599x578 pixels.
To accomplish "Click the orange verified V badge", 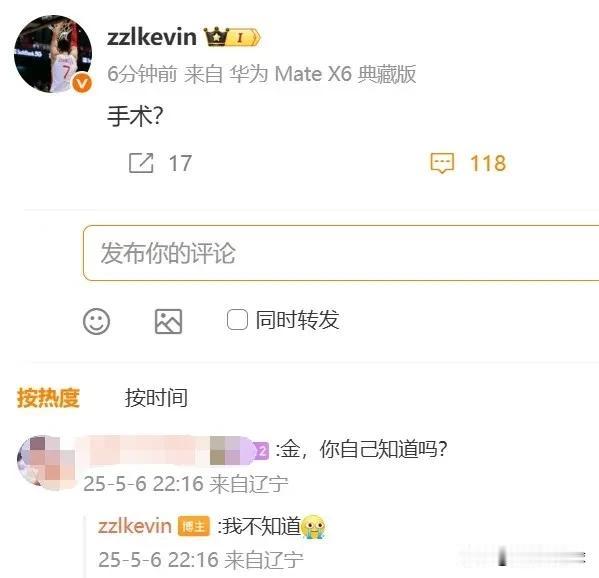I will [82, 83].
